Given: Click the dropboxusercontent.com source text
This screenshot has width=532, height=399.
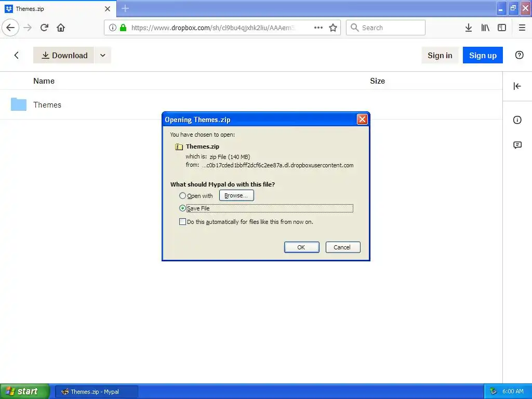Looking at the screenshot, I should pos(278,165).
